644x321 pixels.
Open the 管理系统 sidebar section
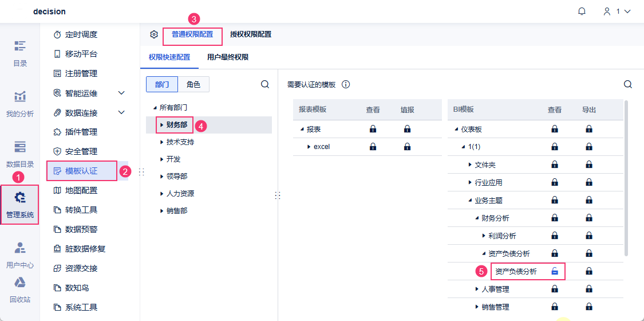point(20,205)
